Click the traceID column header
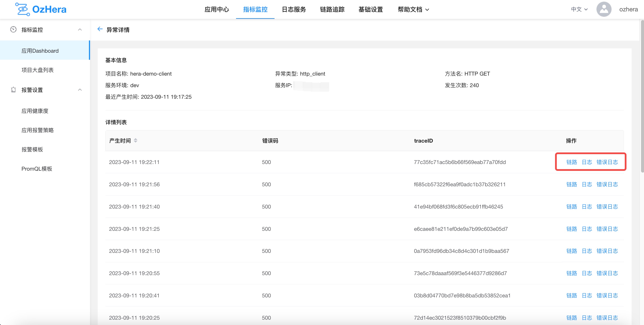644x325 pixels. [423, 140]
